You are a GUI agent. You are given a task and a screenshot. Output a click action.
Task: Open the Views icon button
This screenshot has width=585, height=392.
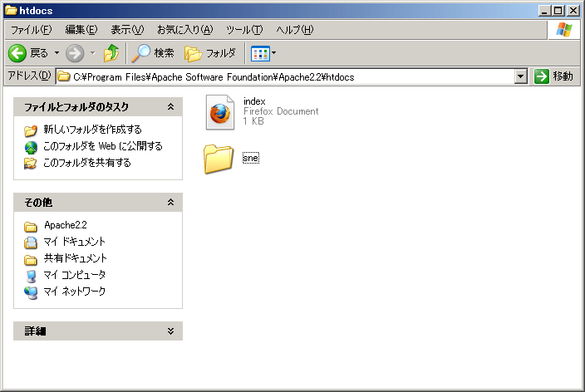pos(260,53)
